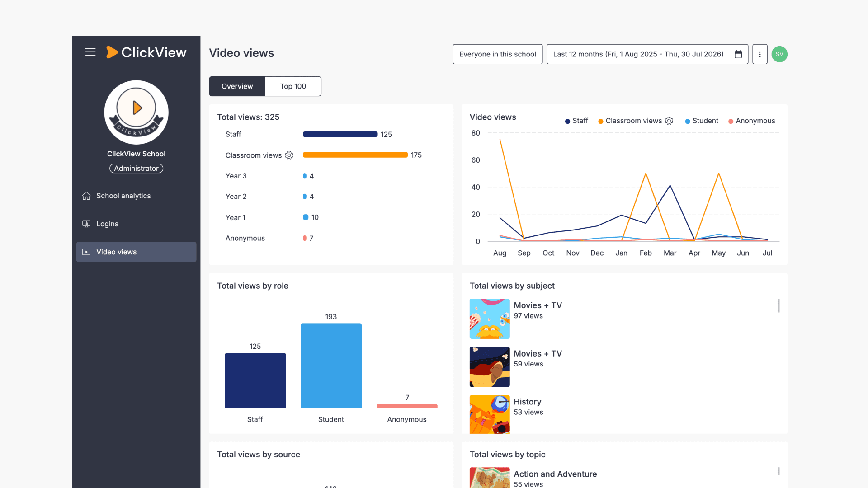Click the Video views play icon in sidebar
Viewport: 868px width, 488px height.
pos(86,252)
